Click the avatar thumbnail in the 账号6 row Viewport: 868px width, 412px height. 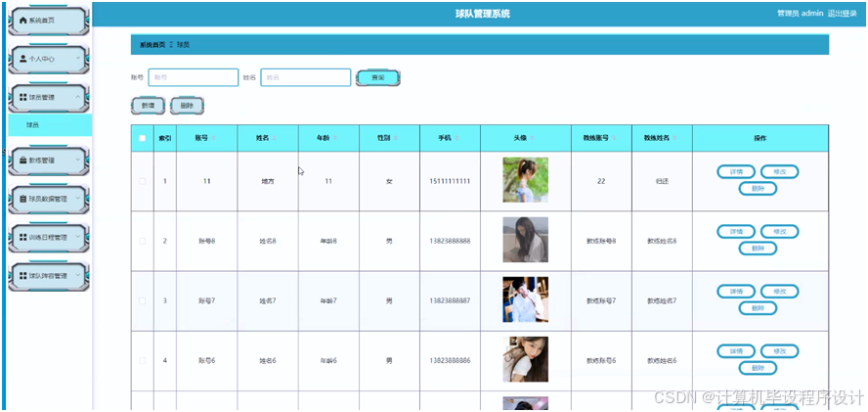click(525, 359)
